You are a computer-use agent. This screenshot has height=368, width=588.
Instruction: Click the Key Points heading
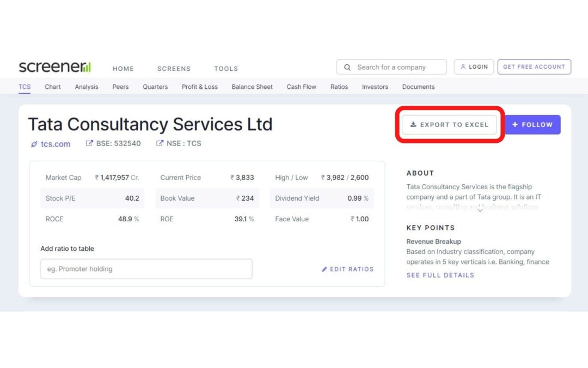point(431,228)
